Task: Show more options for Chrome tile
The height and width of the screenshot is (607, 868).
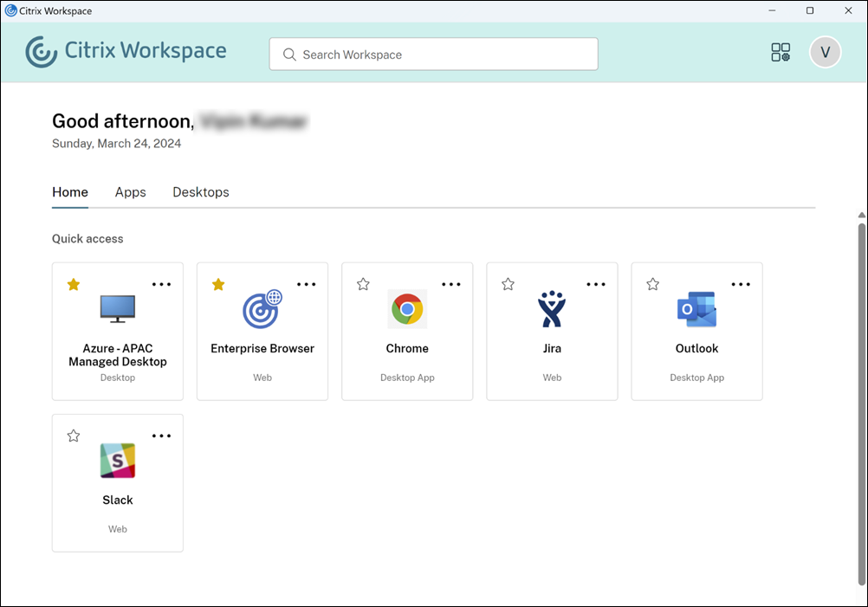Action: [451, 284]
